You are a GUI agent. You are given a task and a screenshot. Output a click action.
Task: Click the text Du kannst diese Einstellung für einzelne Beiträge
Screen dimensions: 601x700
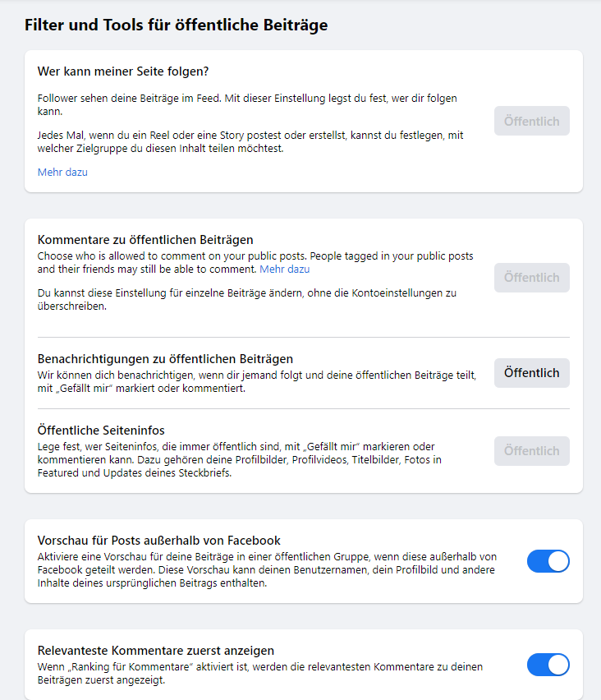tap(246, 299)
